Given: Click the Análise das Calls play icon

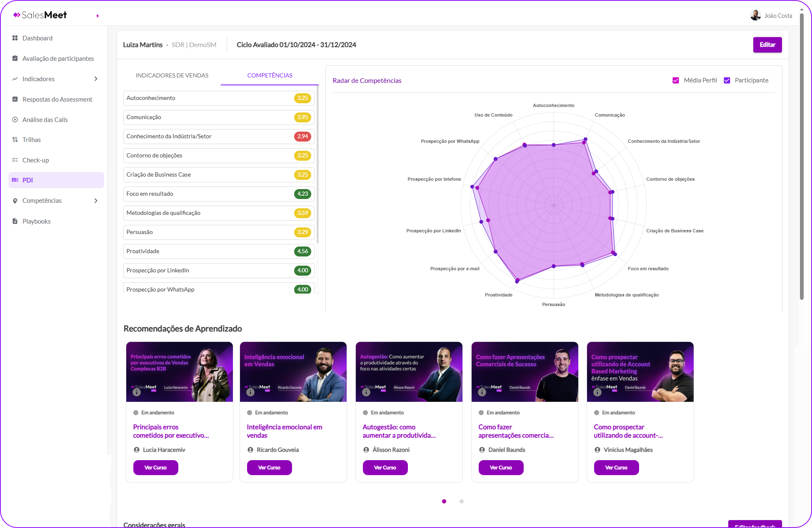Looking at the screenshot, I should click(15, 120).
